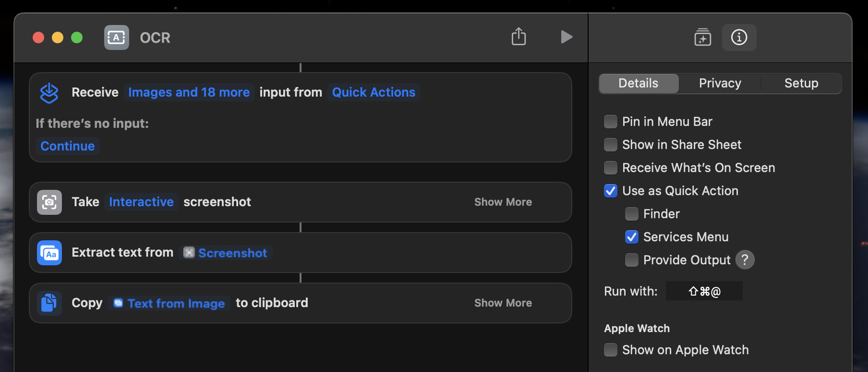Screen dimensions: 868x372
Task: Select the Screenshot variable token
Action: point(226,253)
